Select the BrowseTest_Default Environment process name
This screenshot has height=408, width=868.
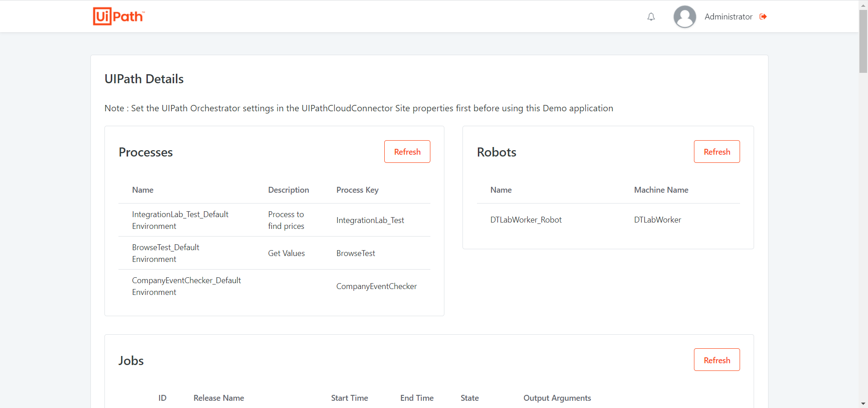click(165, 253)
